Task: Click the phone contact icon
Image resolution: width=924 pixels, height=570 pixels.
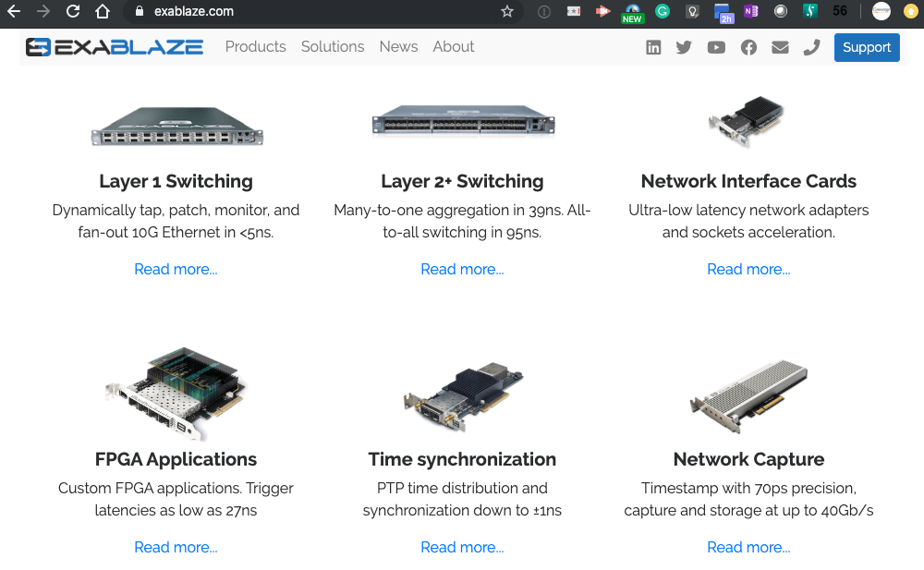Action: 811,47
